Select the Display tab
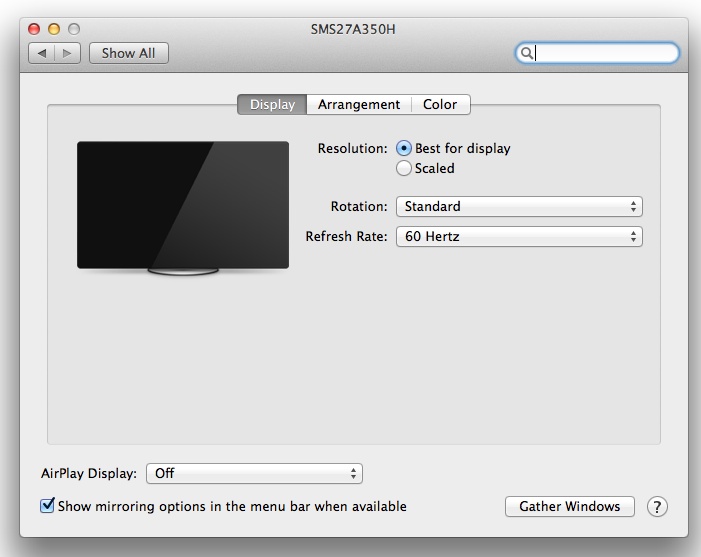 pyautogui.click(x=272, y=105)
